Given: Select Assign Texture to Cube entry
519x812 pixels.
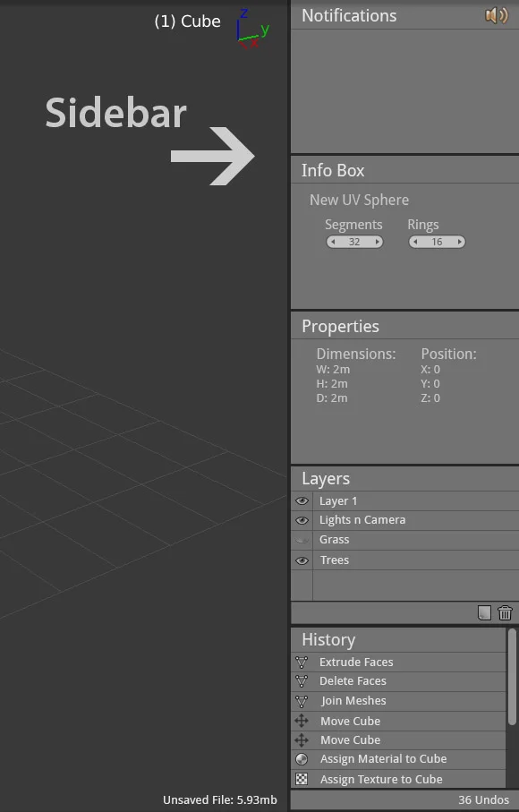Looking at the screenshot, I should [x=398, y=779].
